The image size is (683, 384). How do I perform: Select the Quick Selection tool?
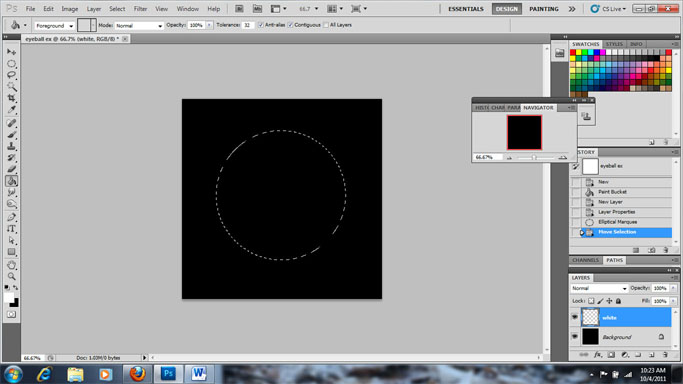tap(11, 86)
